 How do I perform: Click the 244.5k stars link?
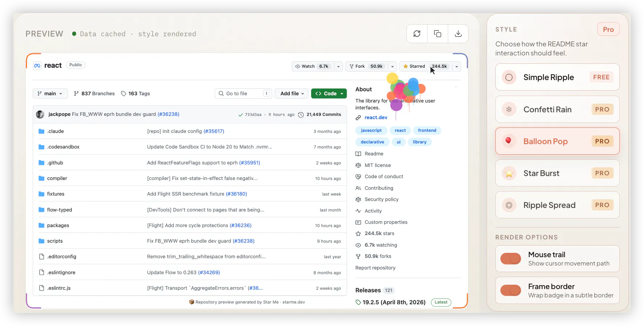[379, 234]
